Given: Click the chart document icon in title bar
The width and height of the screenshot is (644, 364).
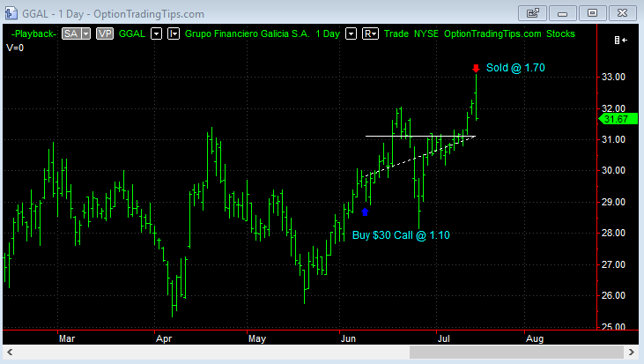Looking at the screenshot, I should tap(11, 13).
